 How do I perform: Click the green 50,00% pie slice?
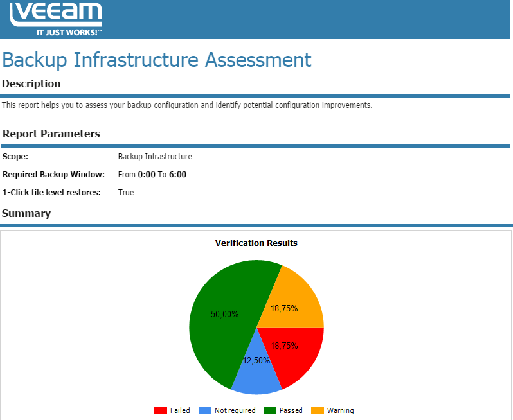pos(225,315)
